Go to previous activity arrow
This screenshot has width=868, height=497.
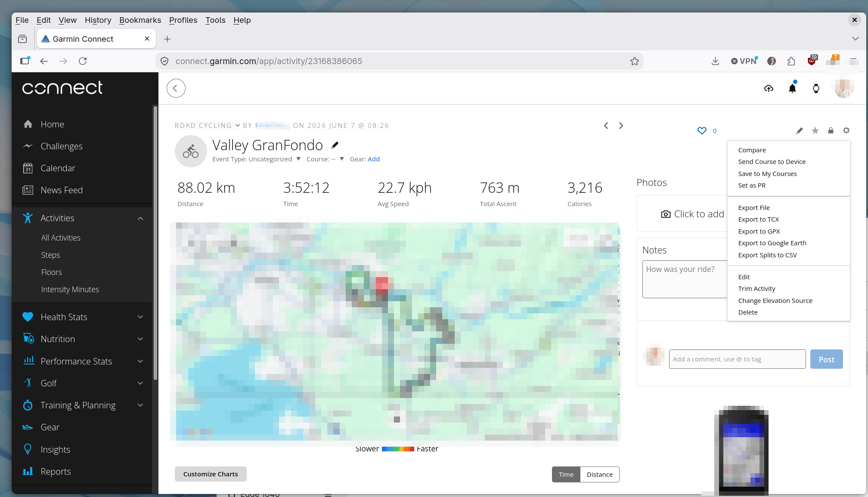[606, 126]
